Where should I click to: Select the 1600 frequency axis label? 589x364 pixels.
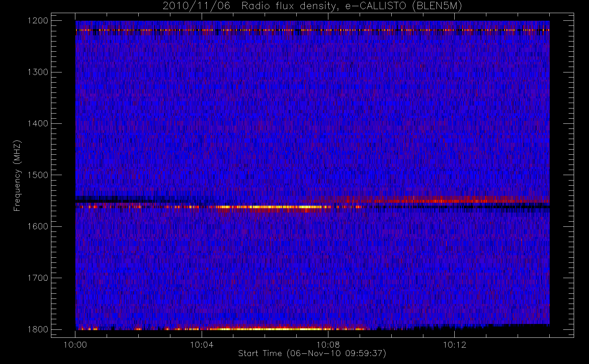[38, 226]
